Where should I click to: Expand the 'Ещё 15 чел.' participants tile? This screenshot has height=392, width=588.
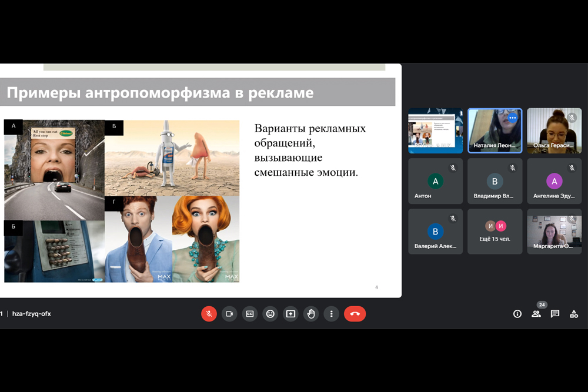tap(495, 232)
